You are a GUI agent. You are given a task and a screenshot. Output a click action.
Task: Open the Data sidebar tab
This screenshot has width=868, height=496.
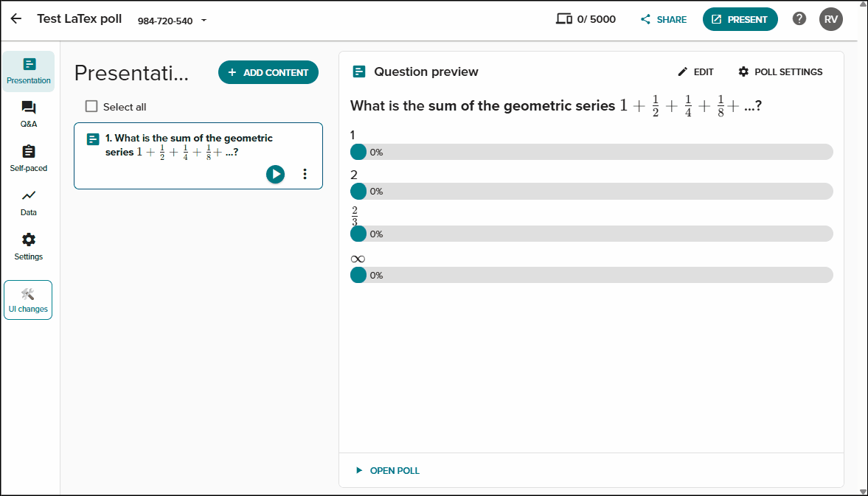(x=29, y=203)
